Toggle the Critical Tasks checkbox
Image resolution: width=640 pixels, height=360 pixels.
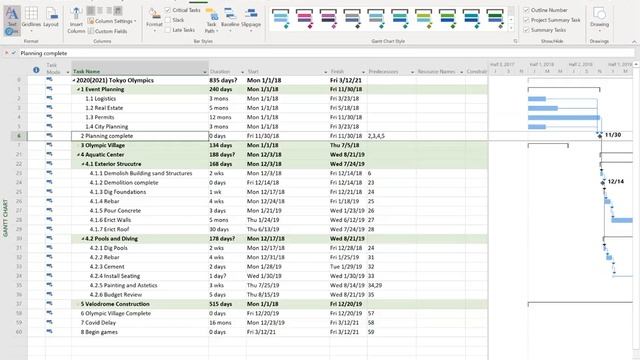pos(168,10)
